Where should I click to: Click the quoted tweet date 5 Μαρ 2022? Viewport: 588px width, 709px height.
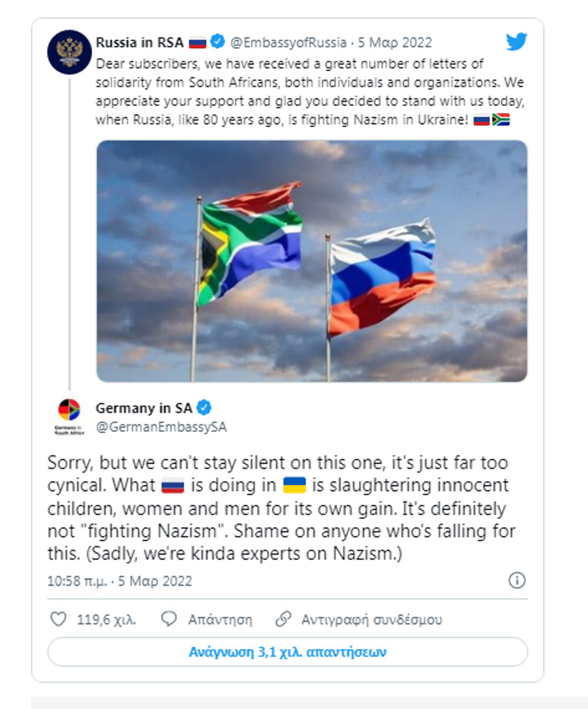coord(395,42)
